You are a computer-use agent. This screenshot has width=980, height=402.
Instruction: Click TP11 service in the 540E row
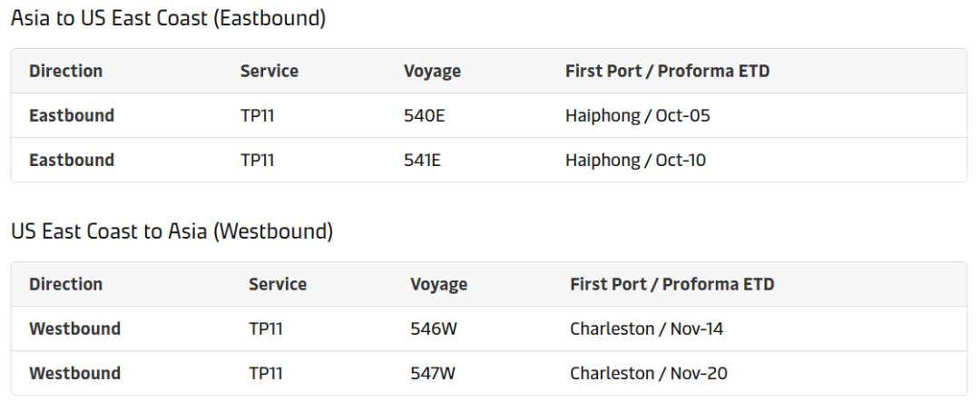pyautogui.click(x=257, y=115)
